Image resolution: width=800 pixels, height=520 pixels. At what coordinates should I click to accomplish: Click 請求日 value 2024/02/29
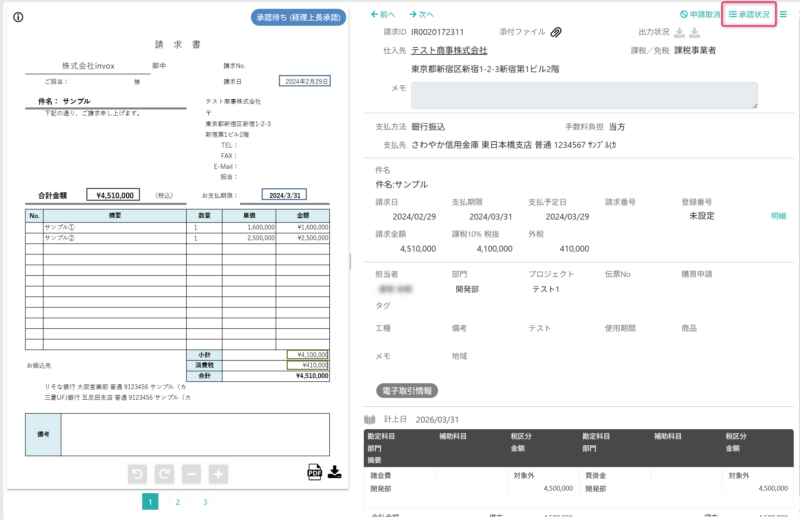(414, 217)
